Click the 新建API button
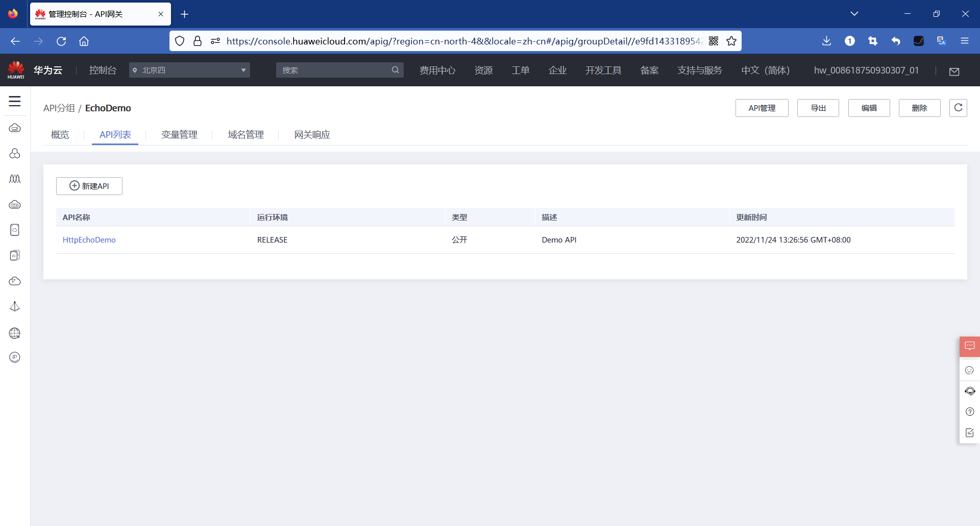The width and height of the screenshot is (980, 526). click(x=89, y=186)
